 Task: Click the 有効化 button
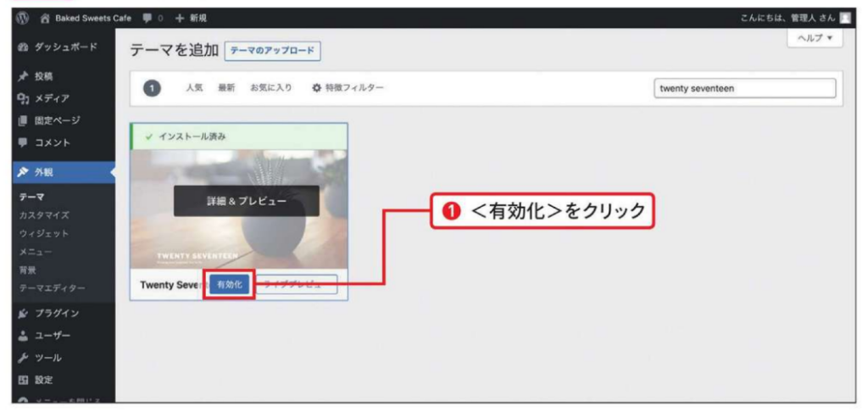(229, 285)
